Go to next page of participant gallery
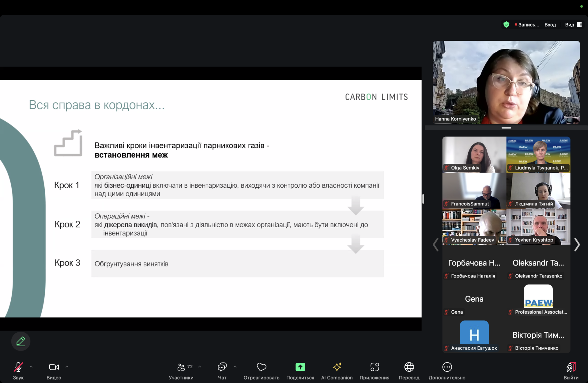Screen dimensions: 588x383 [577, 245]
